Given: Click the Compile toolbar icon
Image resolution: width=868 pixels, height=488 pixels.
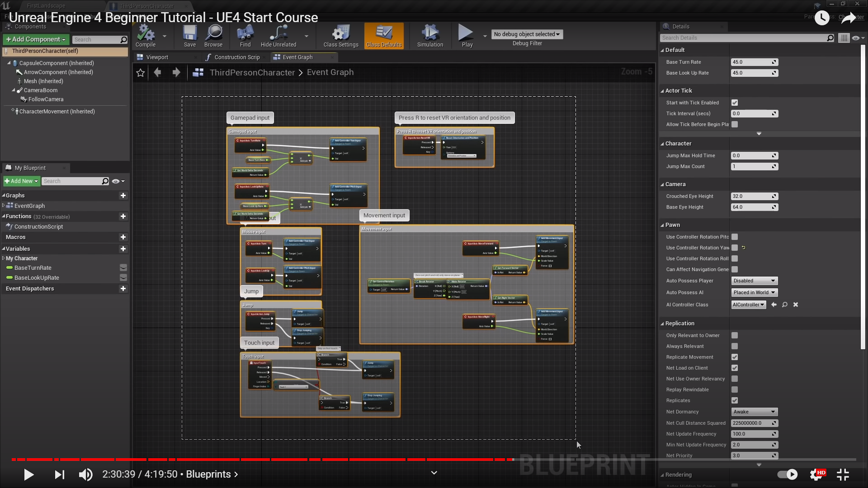Looking at the screenshot, I should point(146,35).
